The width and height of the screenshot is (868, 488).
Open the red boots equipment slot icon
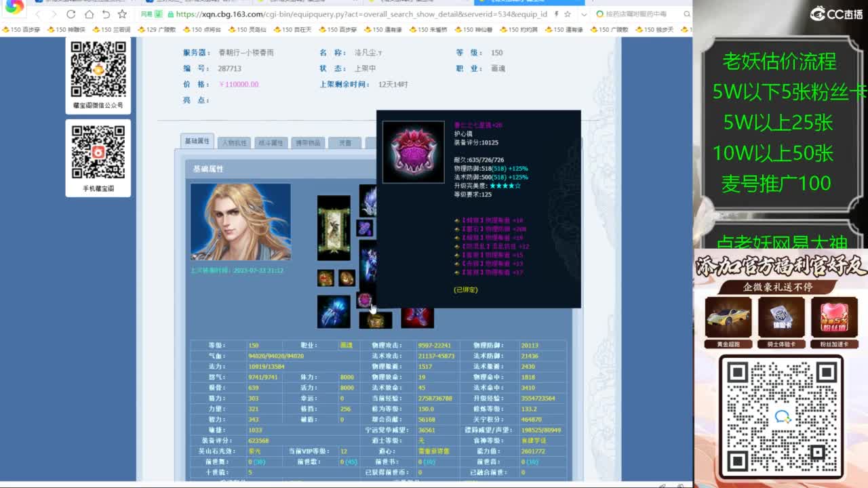(x=417, y=318)
